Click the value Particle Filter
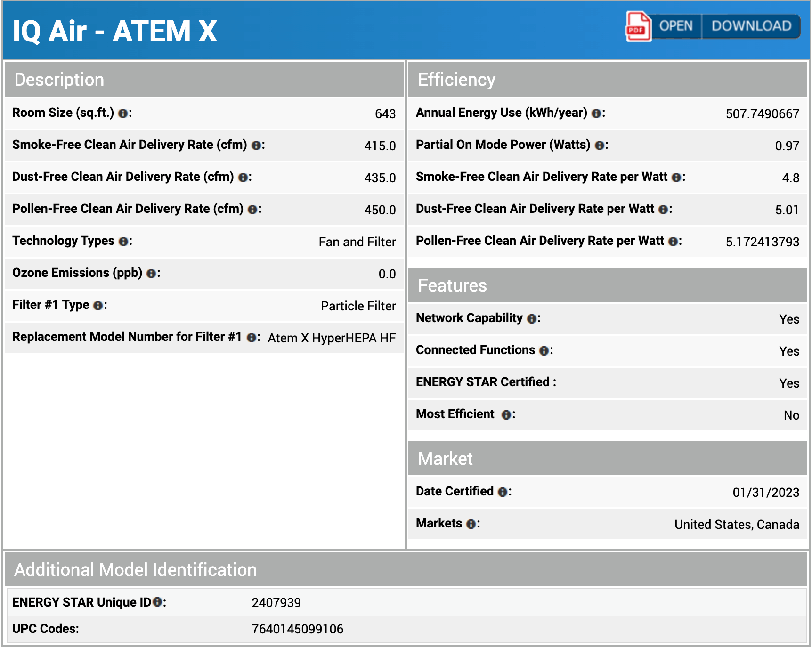Screen dimensions: 812x648 (x=358, y=306)
